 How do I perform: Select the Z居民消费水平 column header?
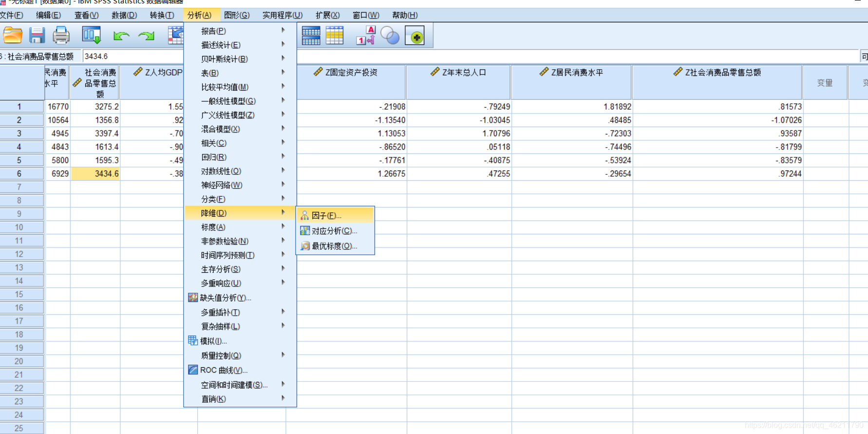(x=571, y=82)
